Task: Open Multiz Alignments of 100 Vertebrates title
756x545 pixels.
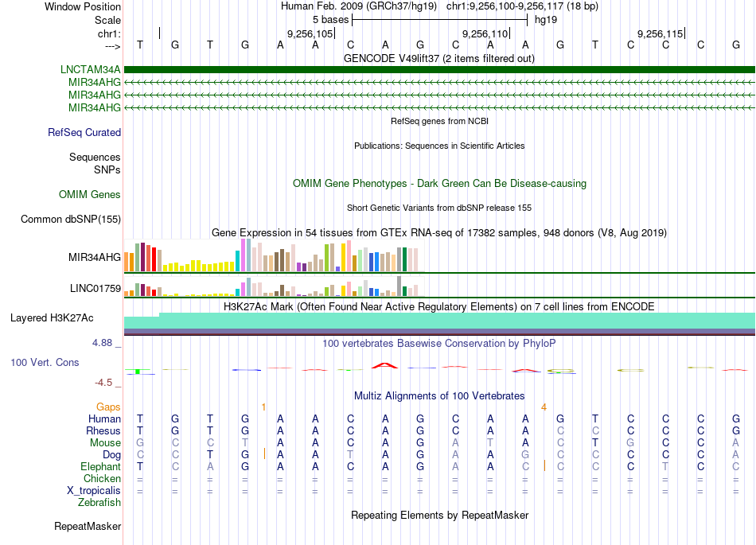Action: (439, 396)
